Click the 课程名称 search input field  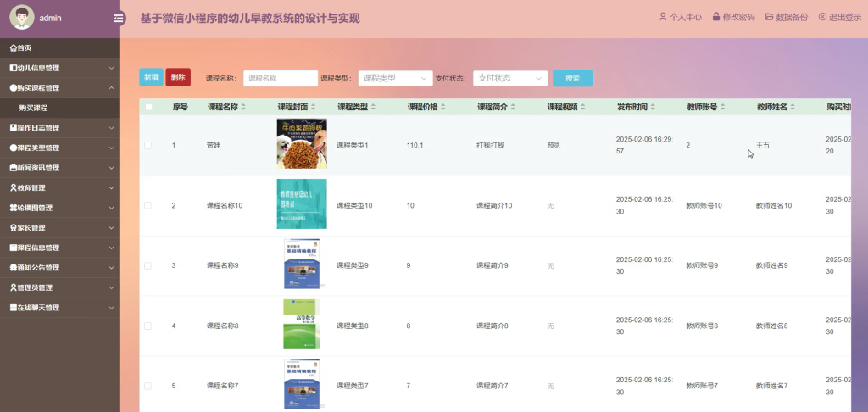click(x=281, y=79)
